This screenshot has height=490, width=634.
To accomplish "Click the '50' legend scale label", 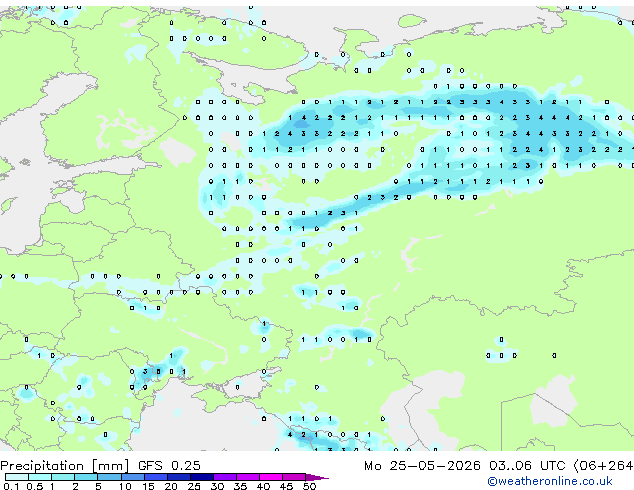I will [x=309, y=486].
